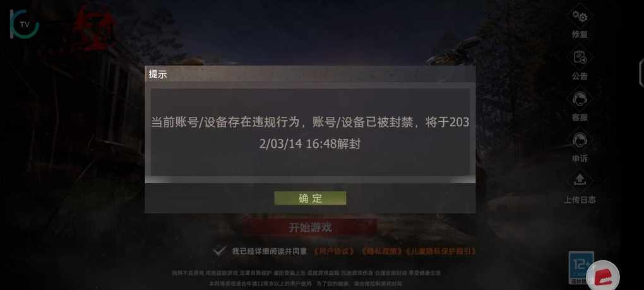Click the 我已经详细阅读并同意 agreement label
Viewport: 644px width, 290px height.
tap(270, 251)
